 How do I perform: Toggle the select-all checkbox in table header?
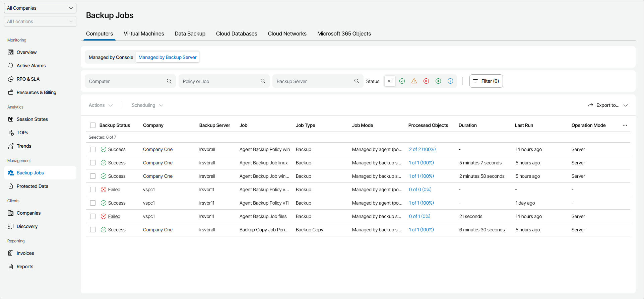pos(93,125)
